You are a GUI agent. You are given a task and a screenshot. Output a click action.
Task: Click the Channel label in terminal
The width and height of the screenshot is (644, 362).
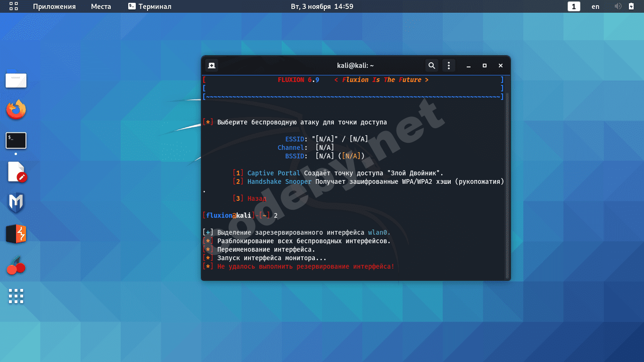pos(291,148)
